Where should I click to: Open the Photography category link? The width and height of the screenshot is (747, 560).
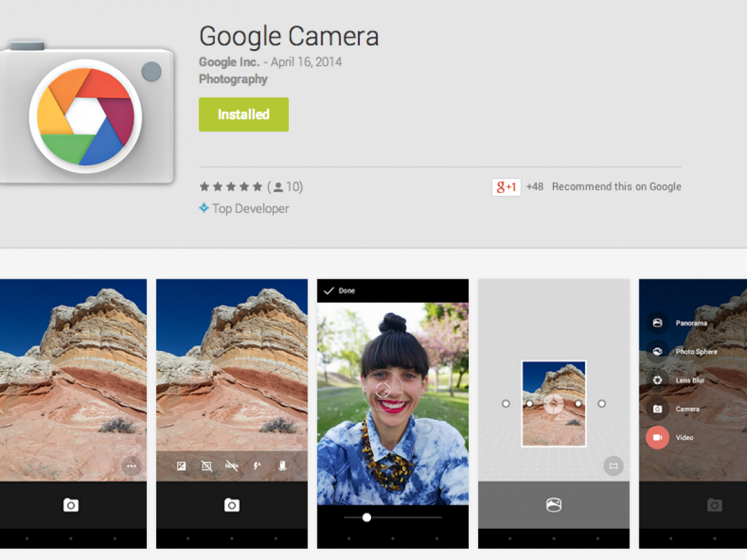233,79
